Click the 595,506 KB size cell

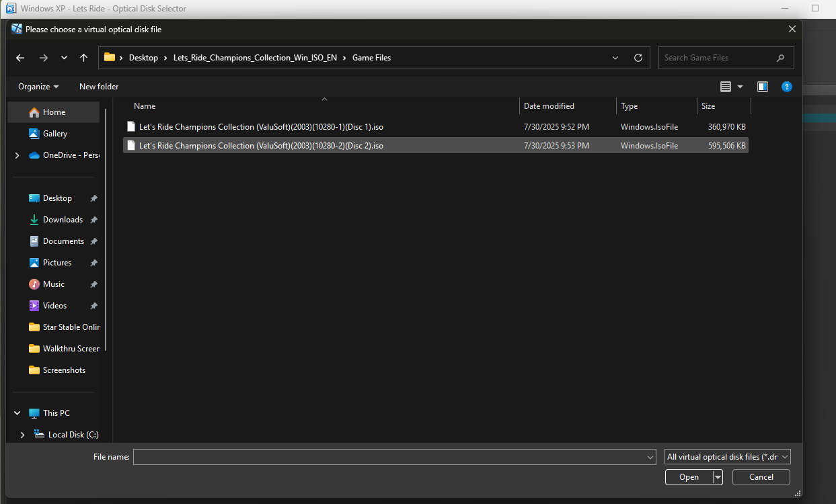[x=726, y=146]
